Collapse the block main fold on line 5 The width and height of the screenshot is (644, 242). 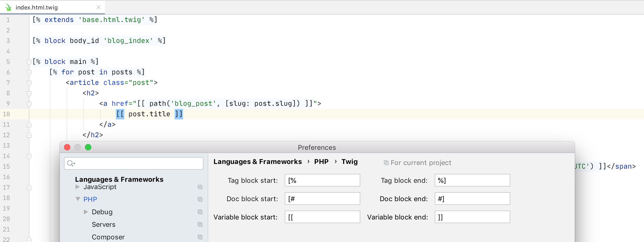tap(29, 62)
